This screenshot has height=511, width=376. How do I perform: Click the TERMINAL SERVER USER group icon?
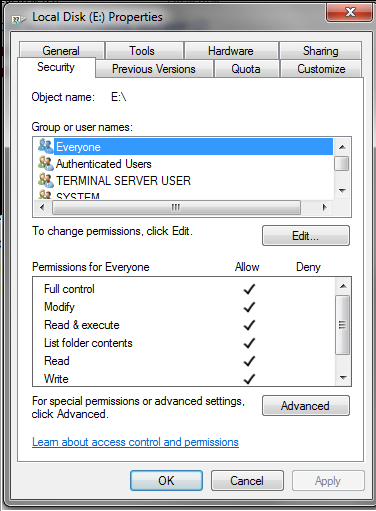coord(45,180)
